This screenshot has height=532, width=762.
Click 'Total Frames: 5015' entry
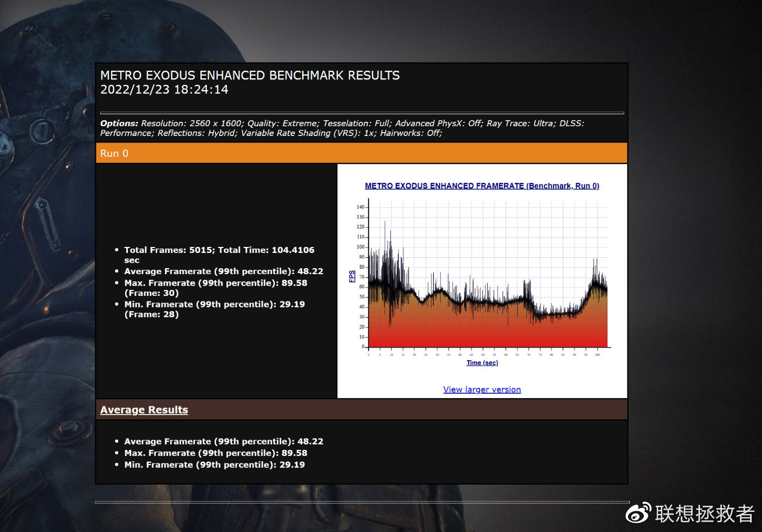219,255
